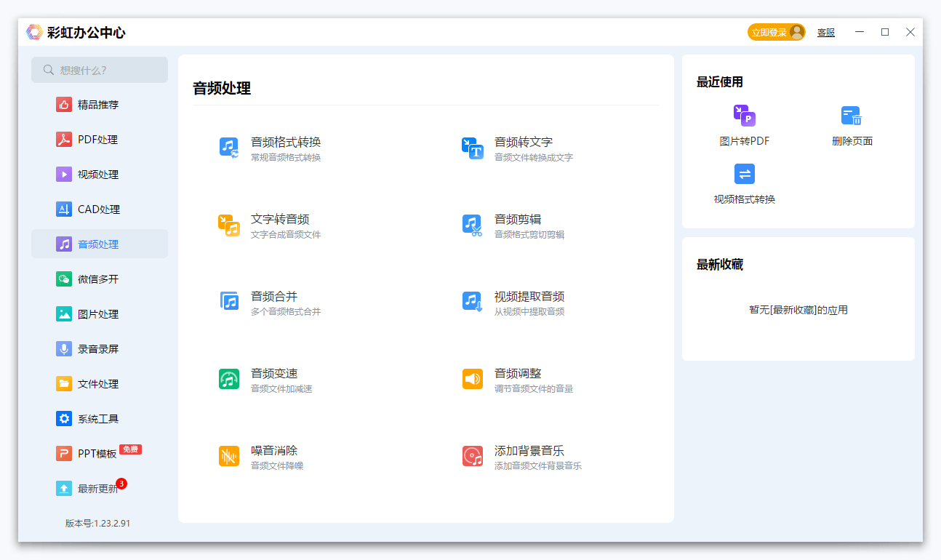The image size is (941, 560).
Task: Click the text 多个音频格式合并
Action: click(286, 311)
